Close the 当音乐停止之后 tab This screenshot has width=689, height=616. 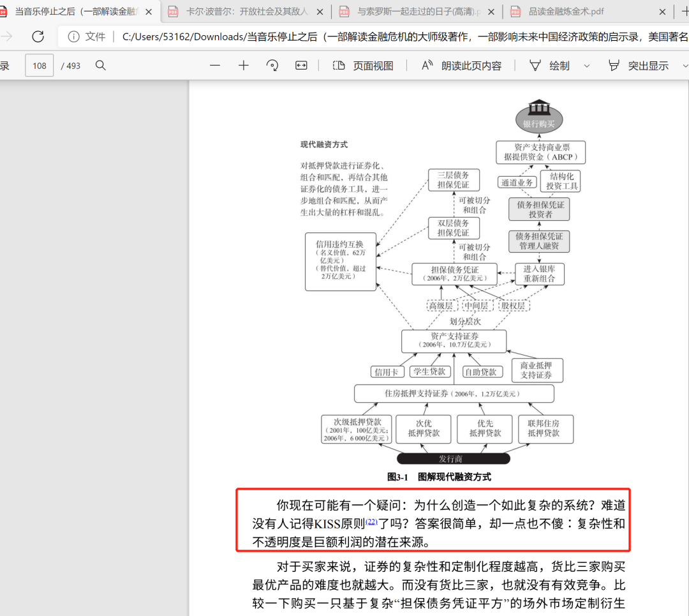(149, 12)
